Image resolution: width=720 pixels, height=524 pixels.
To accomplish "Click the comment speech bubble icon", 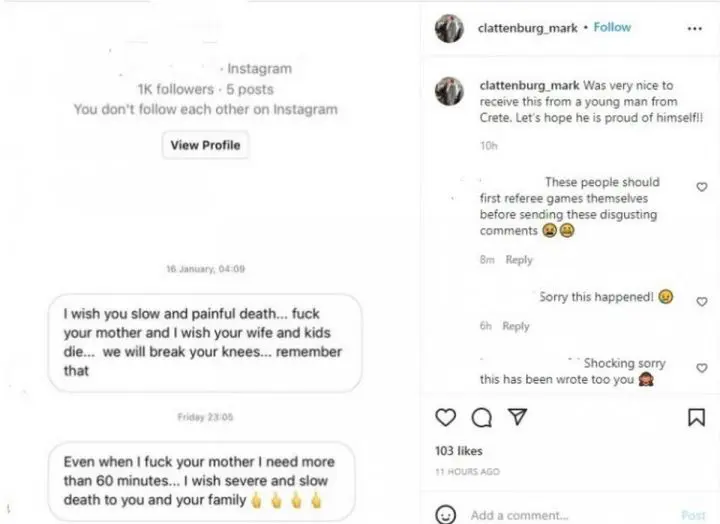I will pos(481,417).
